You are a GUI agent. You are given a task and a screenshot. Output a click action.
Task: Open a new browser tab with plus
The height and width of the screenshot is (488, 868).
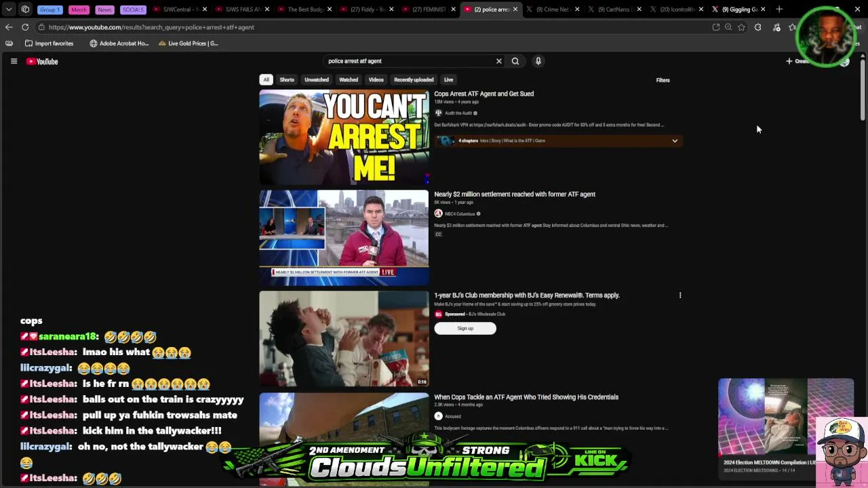click(x=779, y=9)
